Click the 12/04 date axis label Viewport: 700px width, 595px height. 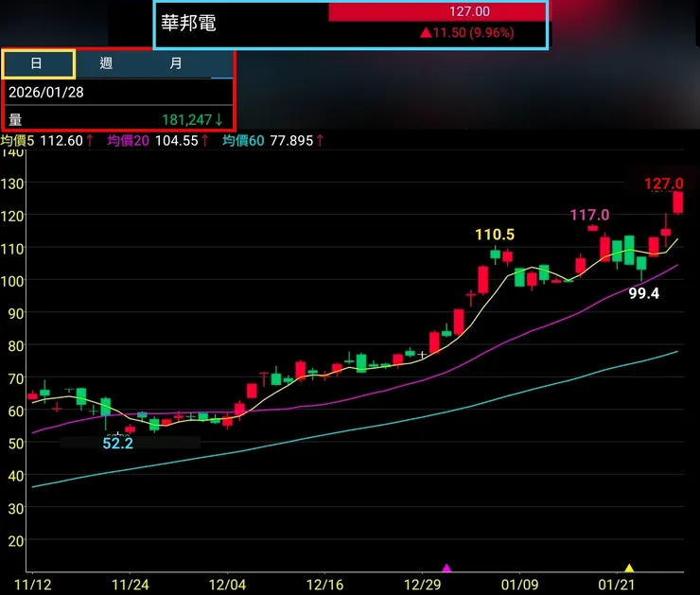[227, 585]
